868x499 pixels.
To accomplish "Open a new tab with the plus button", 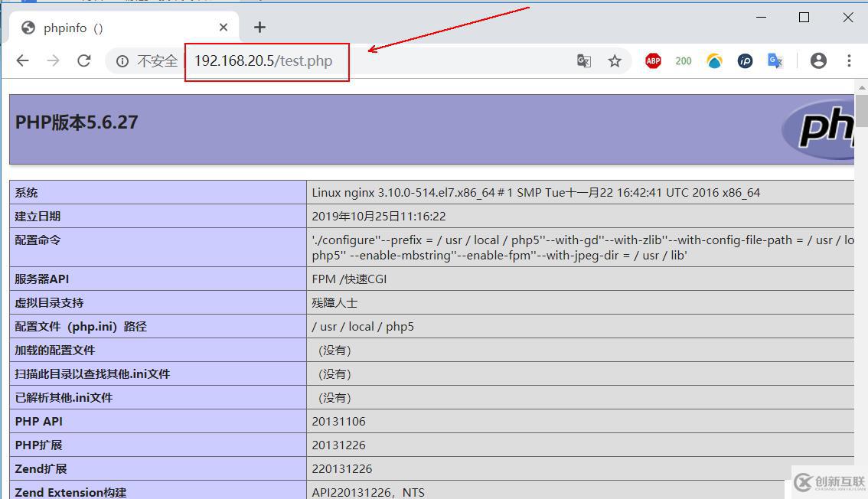I will (x=259, y=27).
